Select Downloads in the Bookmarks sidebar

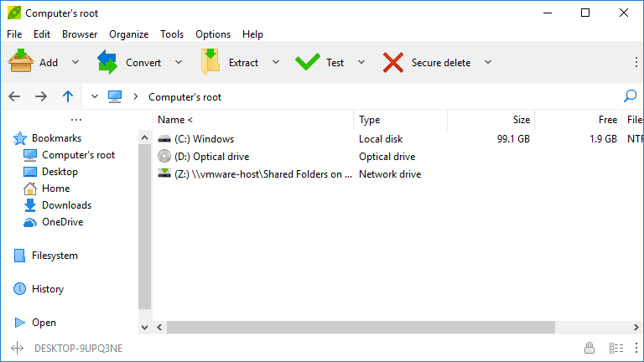[x=66, y=205]
